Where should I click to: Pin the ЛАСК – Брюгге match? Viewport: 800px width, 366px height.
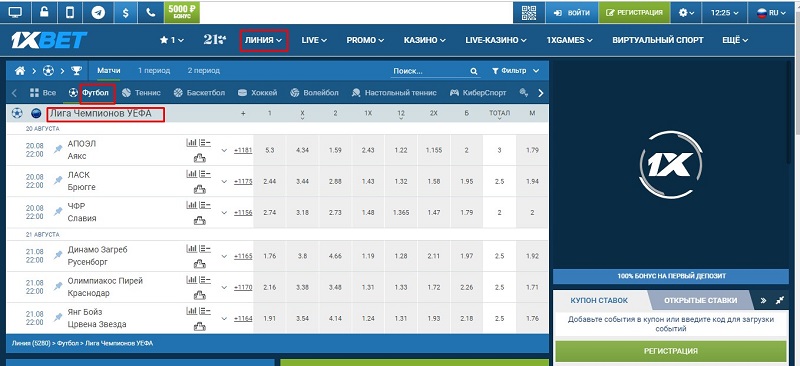[58, 180]
